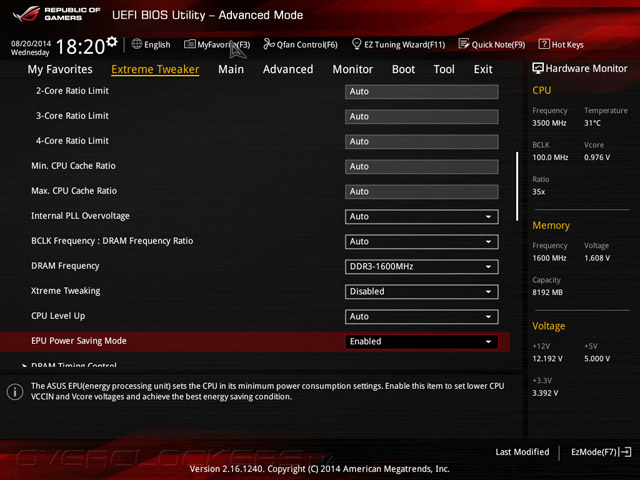Screen dimensions: 640x480
Task: Click the Qfan Control fan icon
Action: 269,44
